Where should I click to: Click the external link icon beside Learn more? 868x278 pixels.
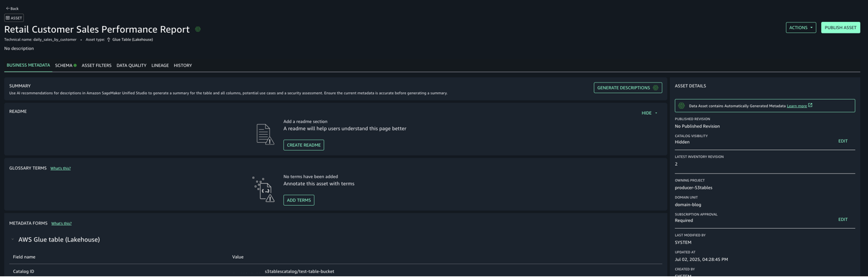click(x=810, y=106)
